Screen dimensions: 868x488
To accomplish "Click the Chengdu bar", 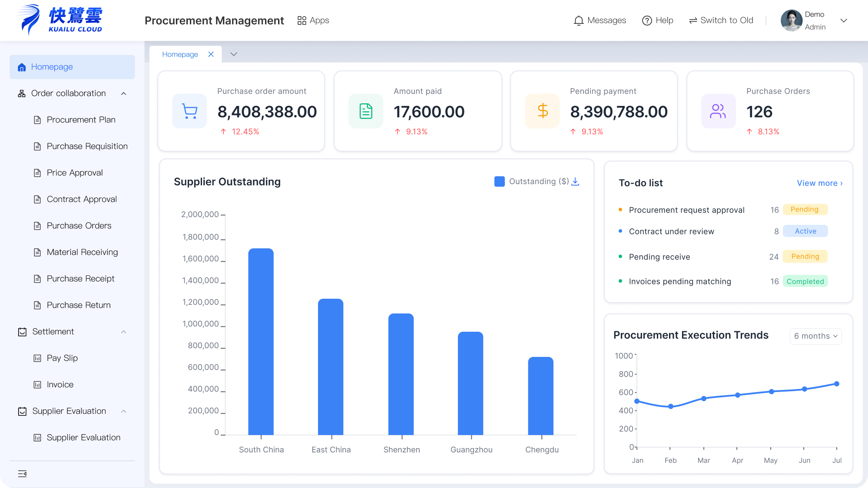I will click(x=541, y=396).
